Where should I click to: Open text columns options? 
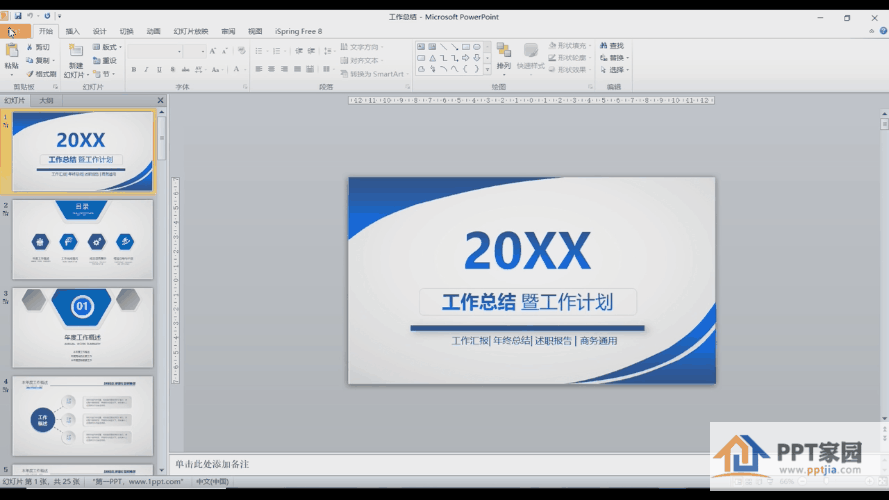click(327, 69)
